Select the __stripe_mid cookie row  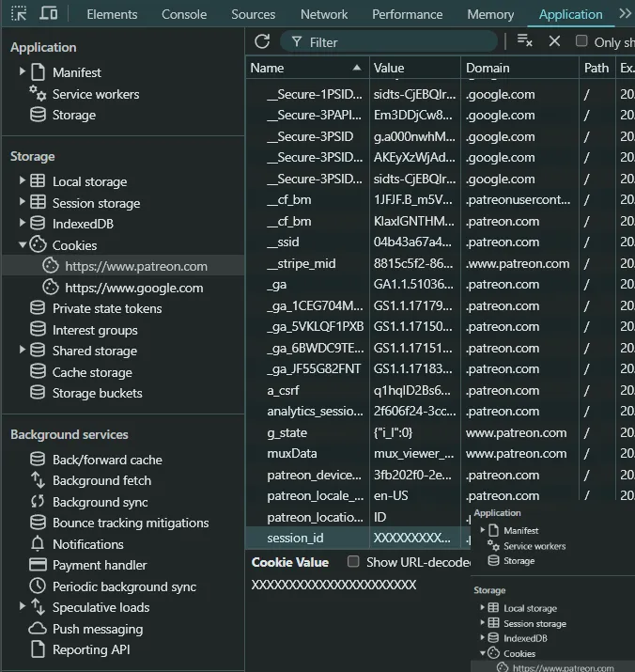coord(441,263)
